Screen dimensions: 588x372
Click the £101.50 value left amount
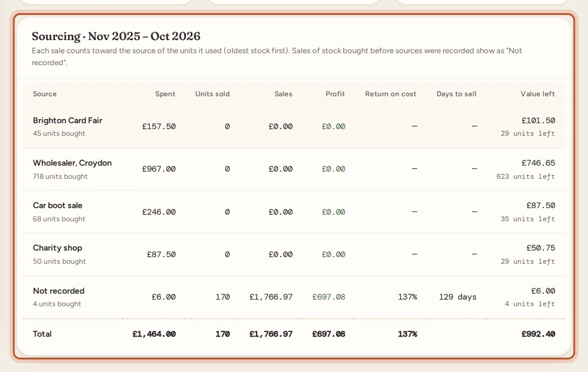[x=538, y=121]
